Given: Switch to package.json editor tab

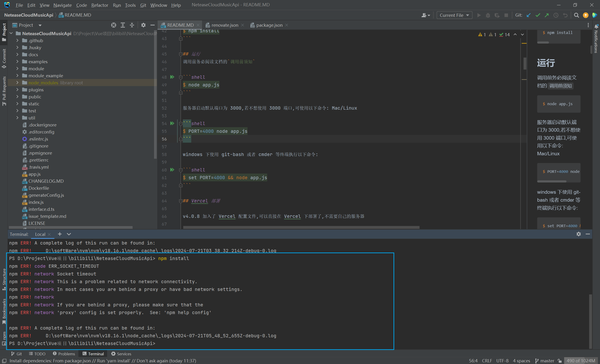Looking at the screenshot, I should pyautogui.click(x=269, y=25).
